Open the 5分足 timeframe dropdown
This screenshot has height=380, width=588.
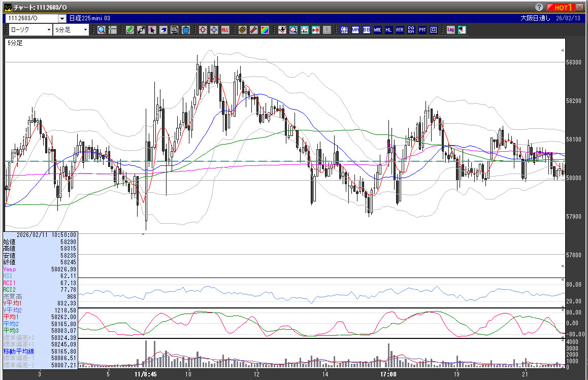point(85,30)
